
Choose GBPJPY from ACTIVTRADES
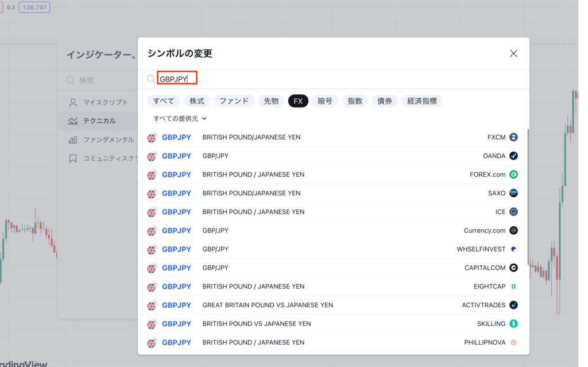(332, 305)
